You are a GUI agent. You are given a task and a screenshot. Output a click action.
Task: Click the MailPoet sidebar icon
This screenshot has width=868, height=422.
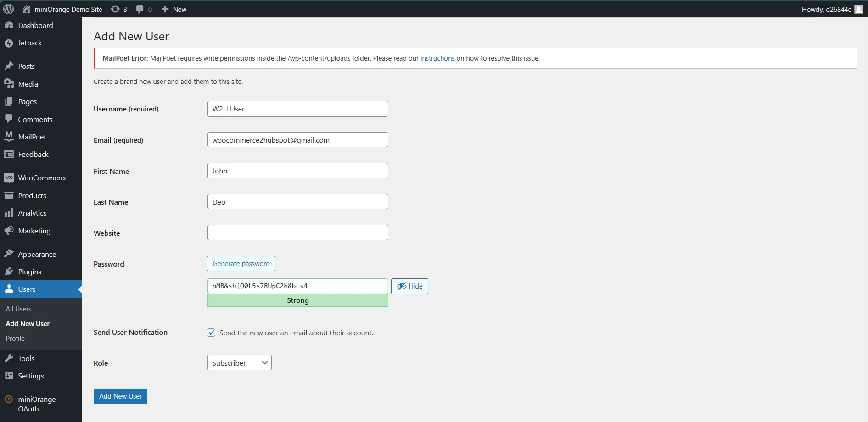point(9,136)
